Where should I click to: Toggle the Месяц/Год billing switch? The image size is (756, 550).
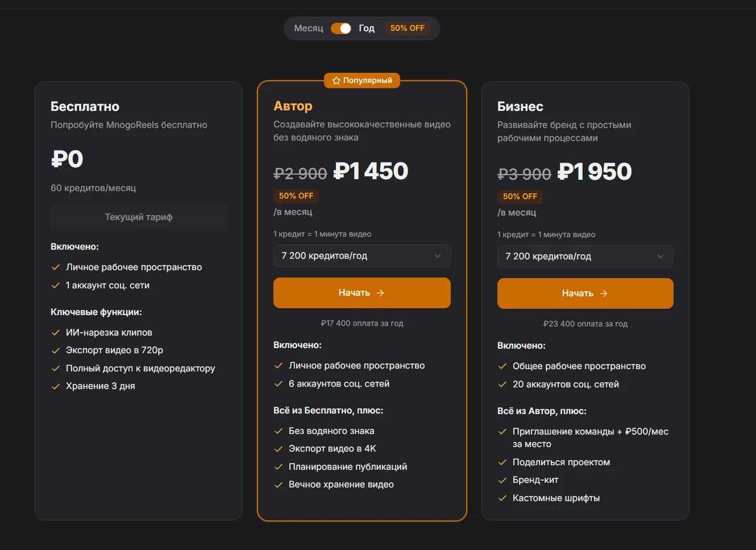pos(341,28)
